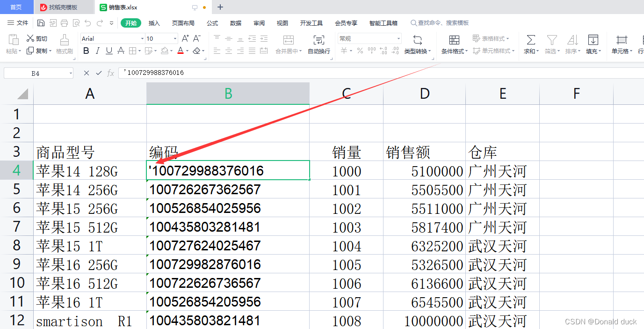The image size is (644, 329).
Task: Toggle Strikethrough formatting icon
Action: tap(121, 51)
